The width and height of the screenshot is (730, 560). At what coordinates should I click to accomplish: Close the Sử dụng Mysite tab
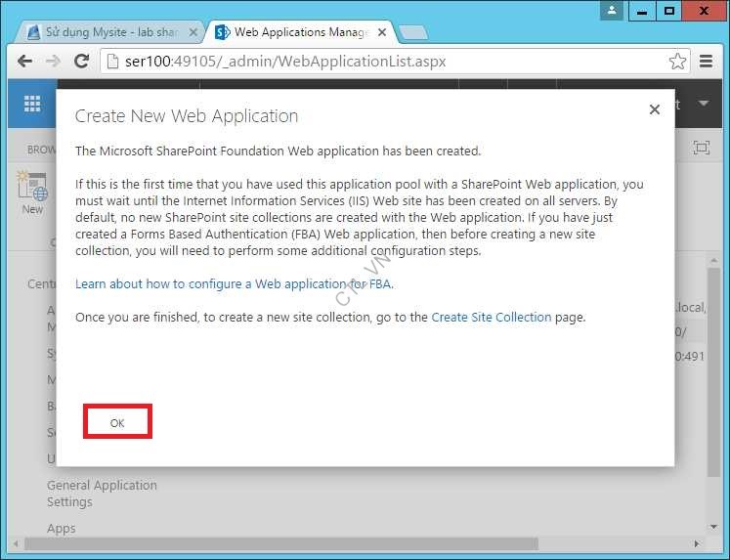tap(193, 32)
